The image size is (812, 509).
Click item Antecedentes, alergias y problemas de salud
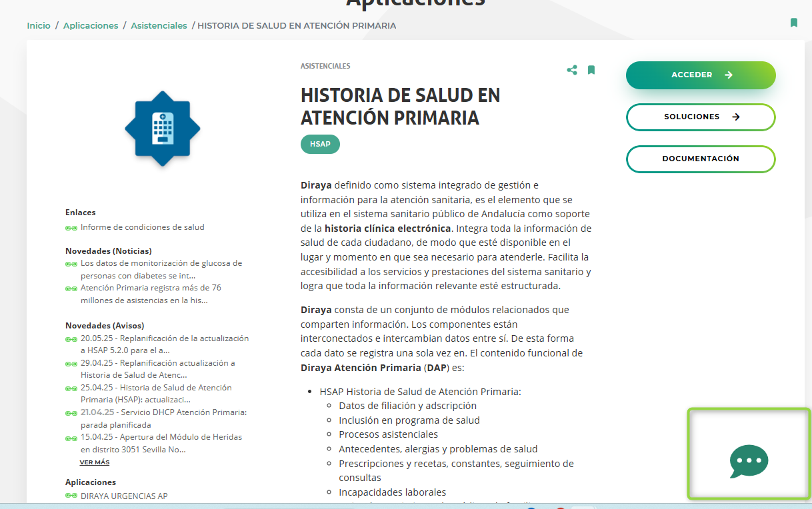coord(438,449)
